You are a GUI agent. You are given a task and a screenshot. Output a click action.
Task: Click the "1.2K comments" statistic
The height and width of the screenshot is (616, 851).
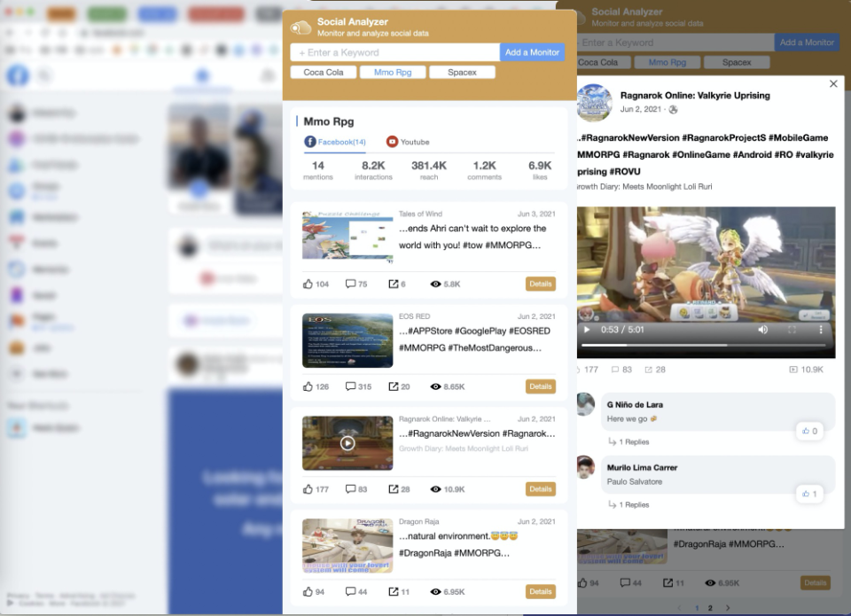tap(484, 170)
